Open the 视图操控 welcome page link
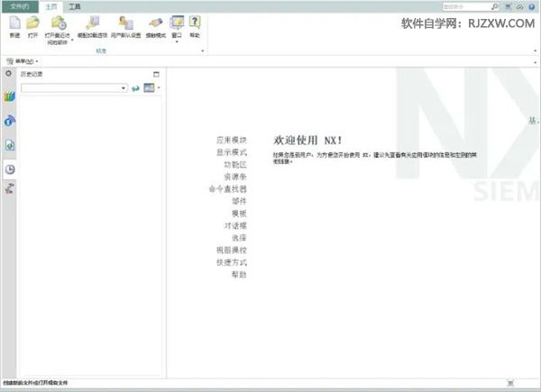Image resolution: width=541 pixels, height=392 pixels. coord(231,250)
